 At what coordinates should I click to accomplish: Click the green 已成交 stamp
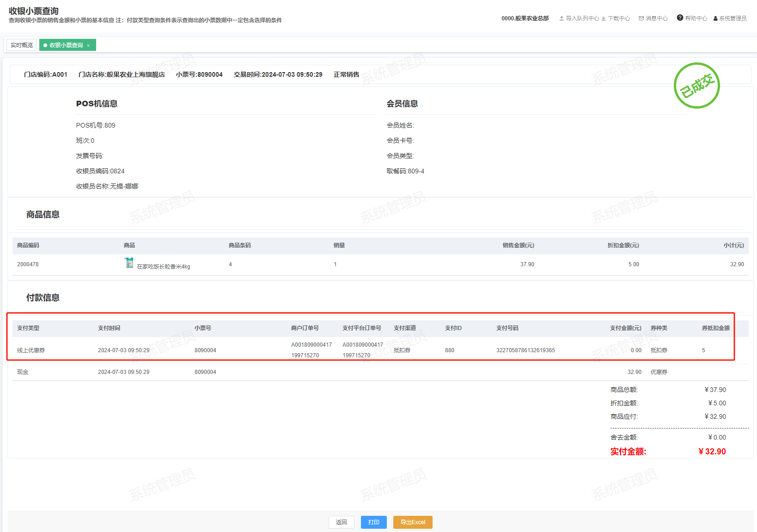click(696, 86)
